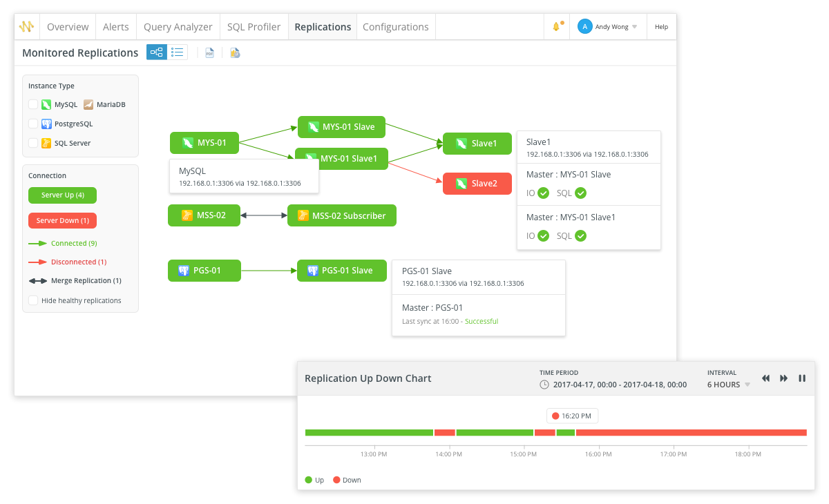Viewport: 829px width, 504px height.
Task: Filter by Merge Replication (1) legend
Action: [x=75, y=280]
